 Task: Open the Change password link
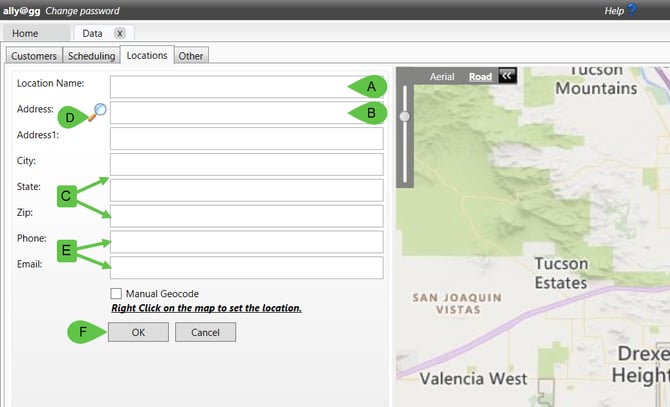[x=83, y=10]
